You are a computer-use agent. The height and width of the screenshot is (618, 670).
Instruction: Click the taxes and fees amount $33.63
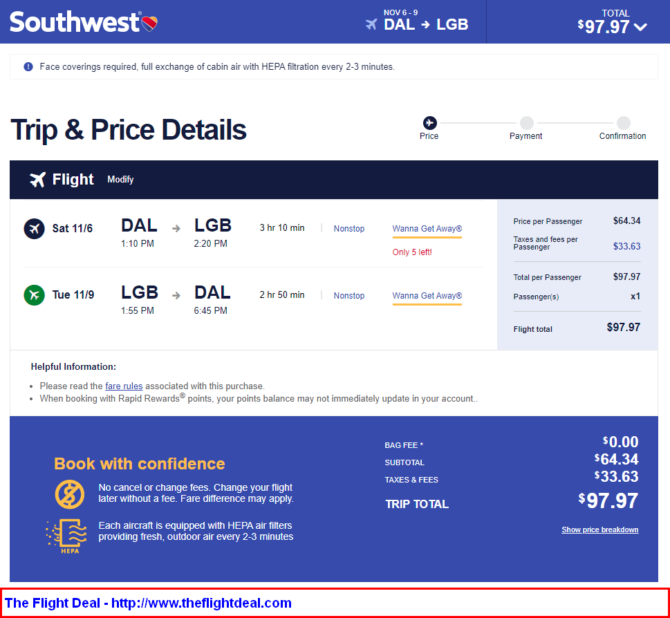tap(626, 246)
